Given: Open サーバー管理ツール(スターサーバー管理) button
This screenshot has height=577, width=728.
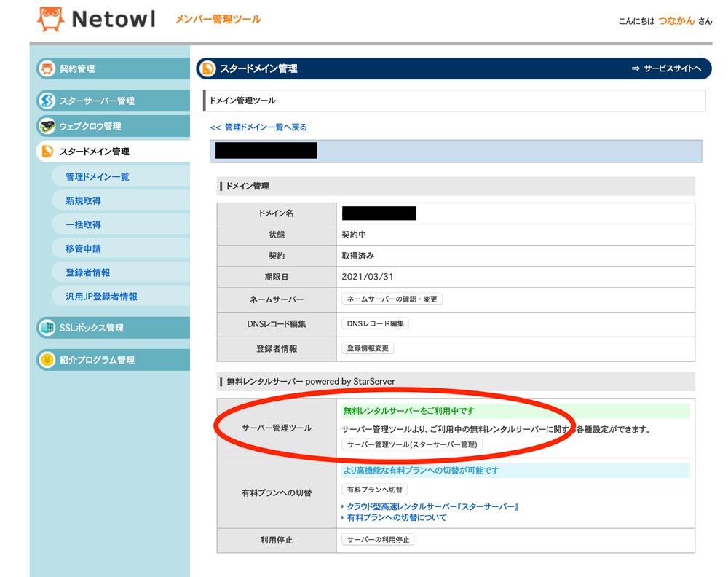Looking at the screenshot, I should point(412,444).
